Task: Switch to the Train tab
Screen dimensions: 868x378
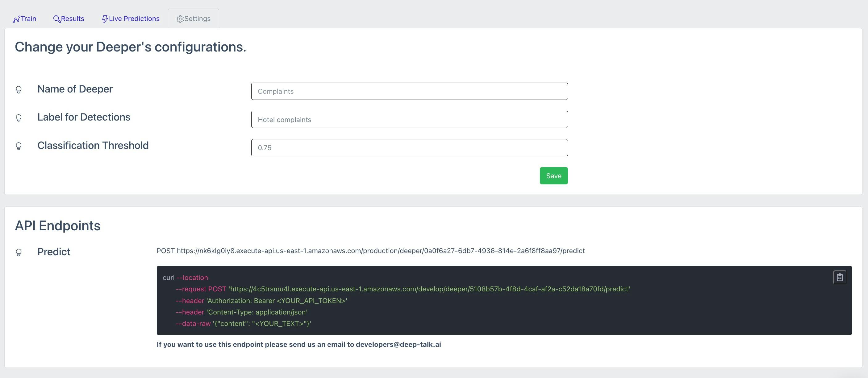Action: [28, 19]
